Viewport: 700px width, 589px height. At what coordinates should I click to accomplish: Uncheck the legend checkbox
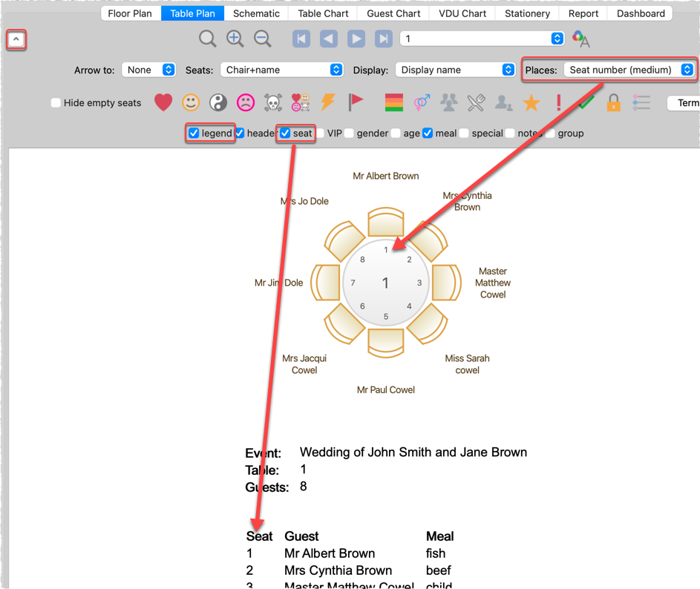[x=194, y=134]
